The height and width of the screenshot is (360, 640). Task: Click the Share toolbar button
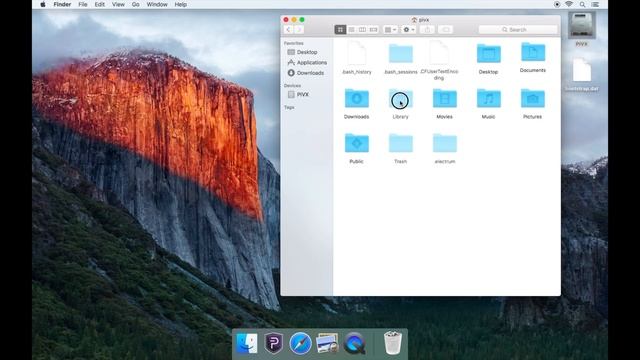coord(427,29)
